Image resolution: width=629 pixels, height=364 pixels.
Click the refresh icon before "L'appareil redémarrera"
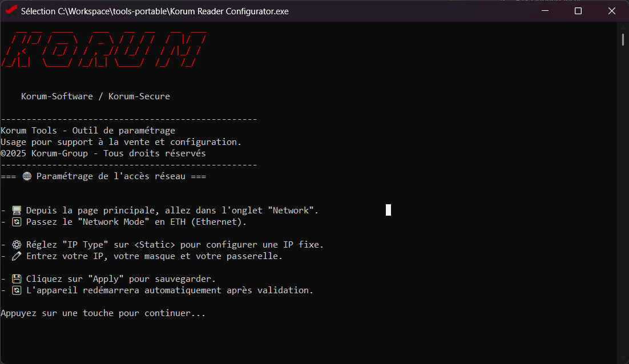17,290
